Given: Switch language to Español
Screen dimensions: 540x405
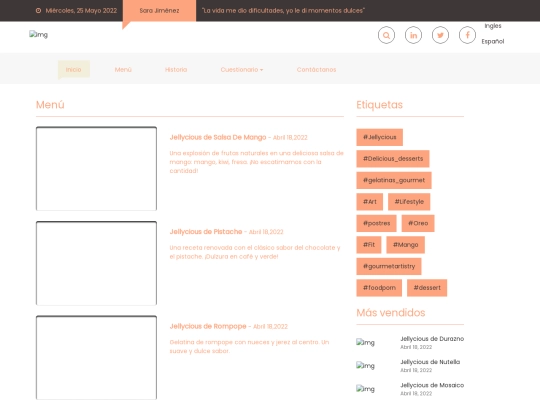Looking at the screenshot, I should pyautogui.click(x=493, y=41).
